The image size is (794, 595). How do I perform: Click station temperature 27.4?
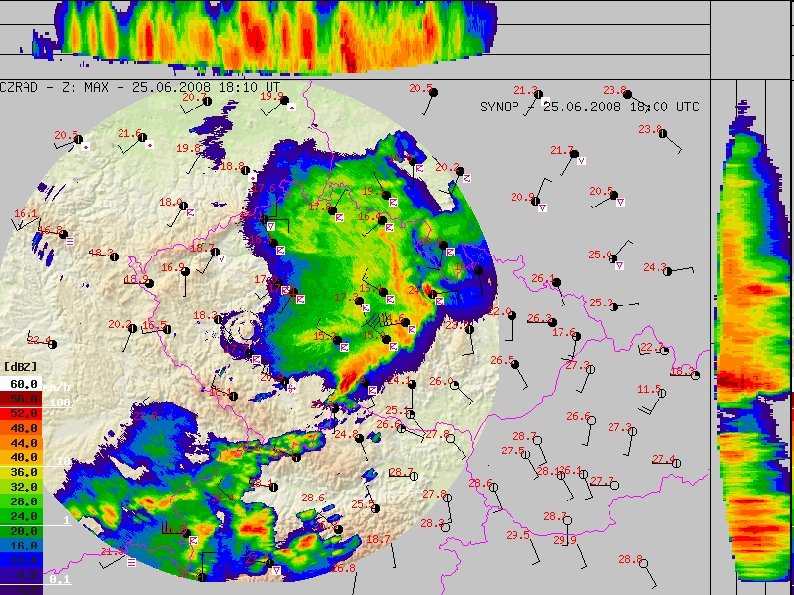[x=663, y=459]
